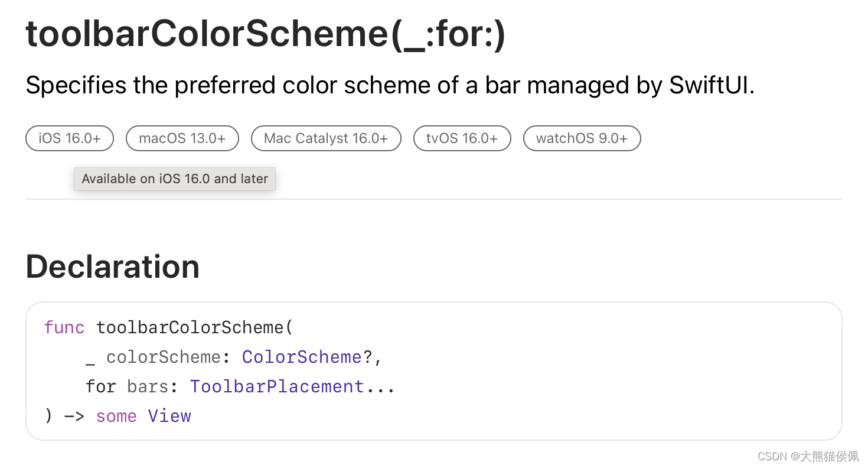
Task: Click the CSDN watermark text
Action: tap(808, 456)
